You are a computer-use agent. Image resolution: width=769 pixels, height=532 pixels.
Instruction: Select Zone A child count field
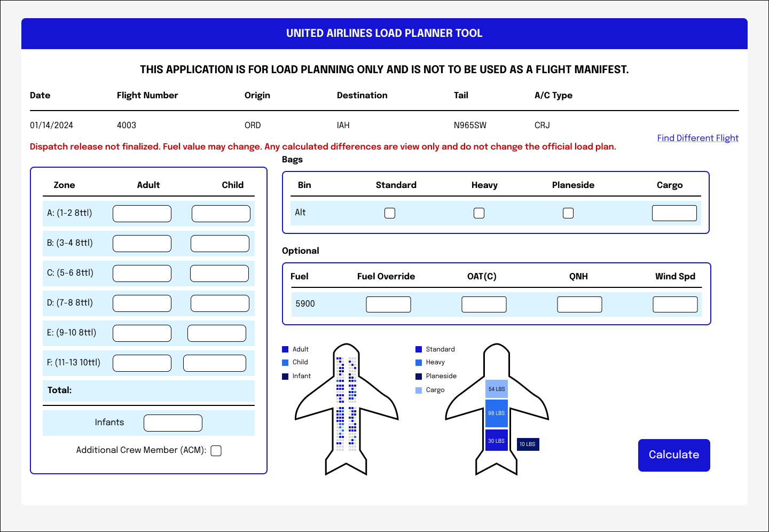[x=221, y=214]
